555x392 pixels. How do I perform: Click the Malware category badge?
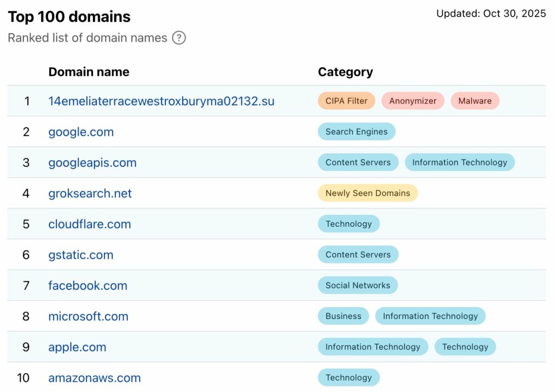click(475, 101)
